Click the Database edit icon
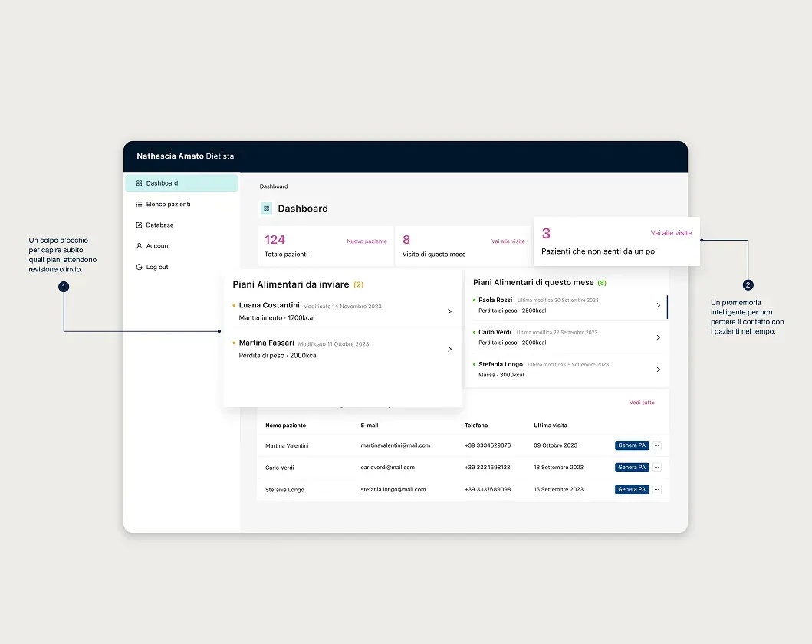This screenshot has height=644, width=812. 139,225
